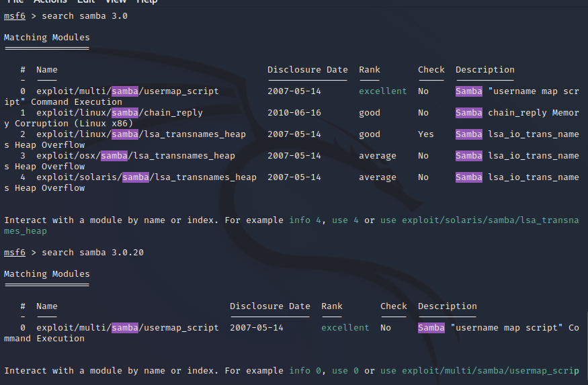Click the 'No' check value in chain_reply row
This screenshot has height=385, width=588.
[423, 113]
